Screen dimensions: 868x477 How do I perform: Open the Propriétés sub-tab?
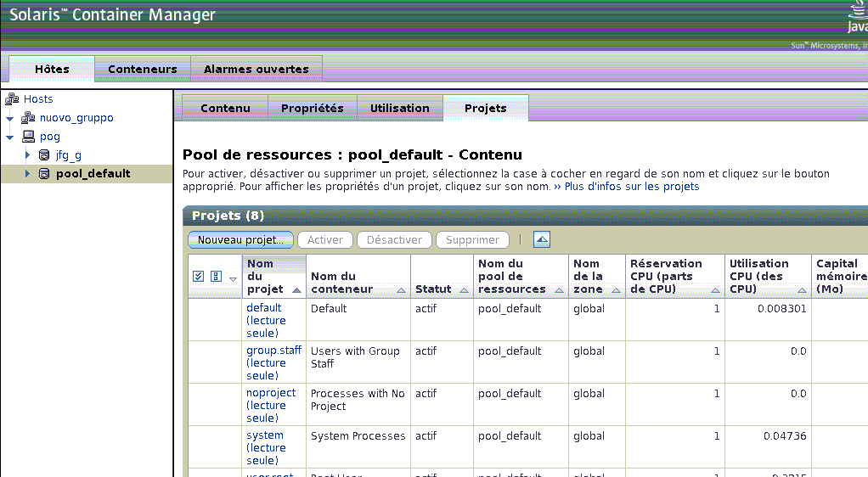(313, 108)
